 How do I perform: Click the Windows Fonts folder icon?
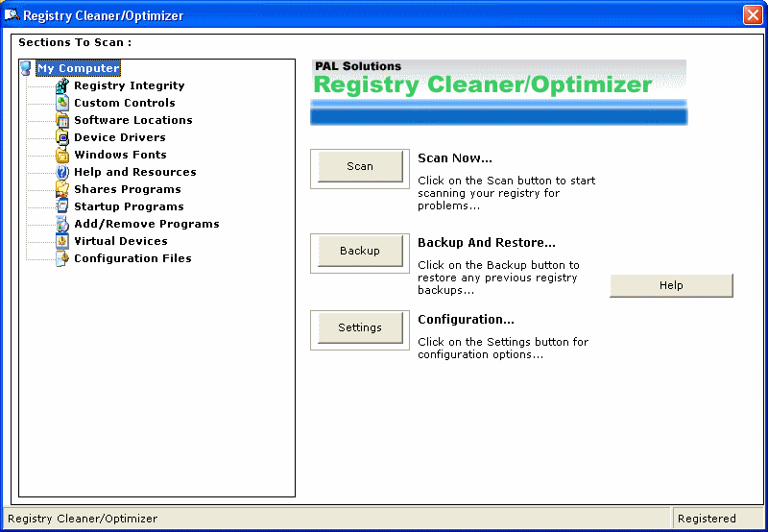62,155
